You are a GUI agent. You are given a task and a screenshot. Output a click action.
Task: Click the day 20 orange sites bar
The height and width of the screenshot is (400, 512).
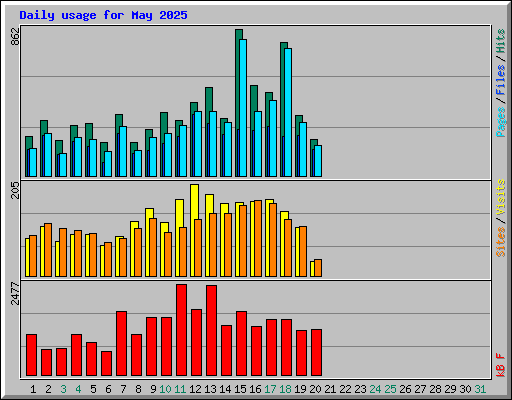coord(318,268)
